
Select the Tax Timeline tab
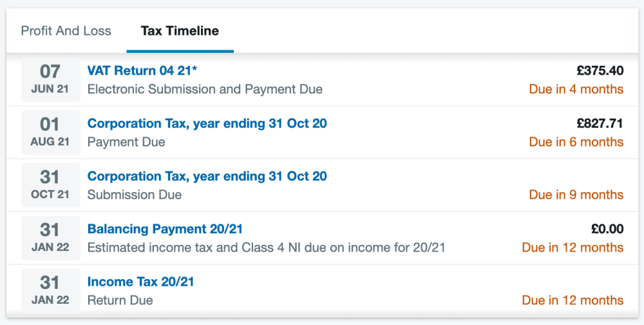[180, 31]
